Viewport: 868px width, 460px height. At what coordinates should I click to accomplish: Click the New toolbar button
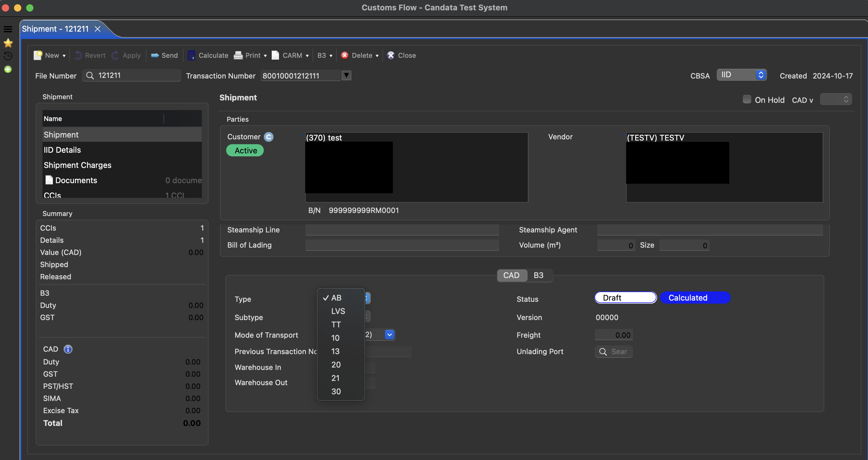coord(46,55)
